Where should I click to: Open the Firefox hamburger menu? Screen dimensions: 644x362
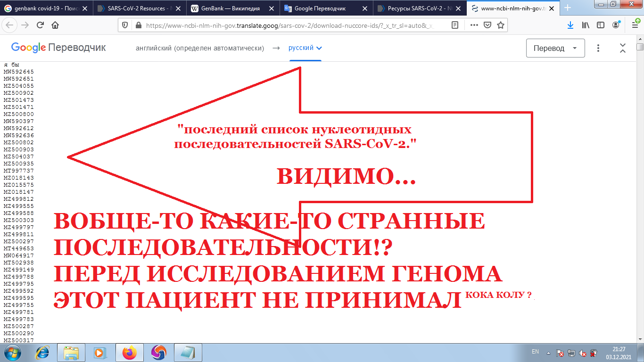[634, 25]
